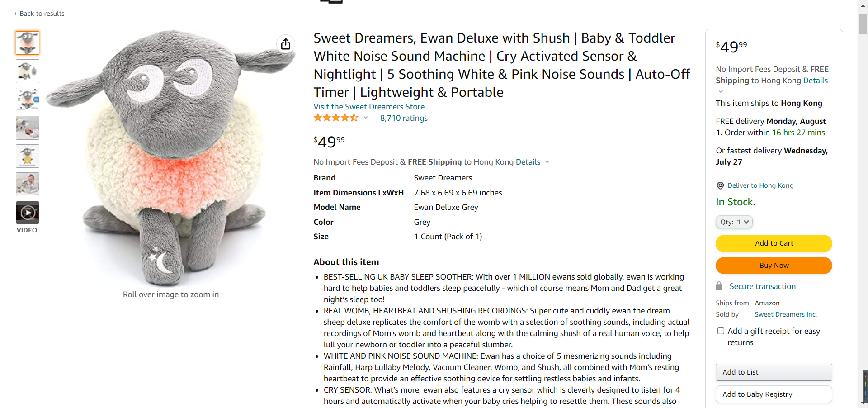Expand the star ratings dropdown arrow
This screenshot has width=868, height=408.
[366, 118]
